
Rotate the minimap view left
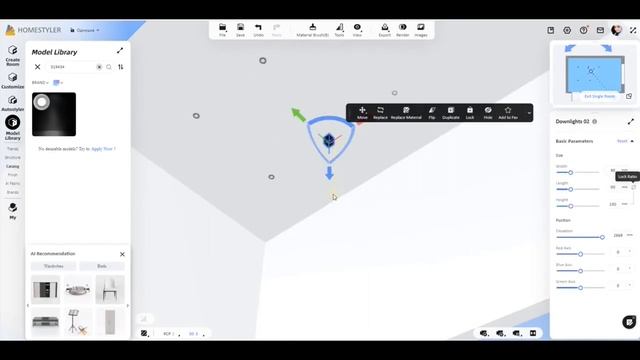[570, 48]
